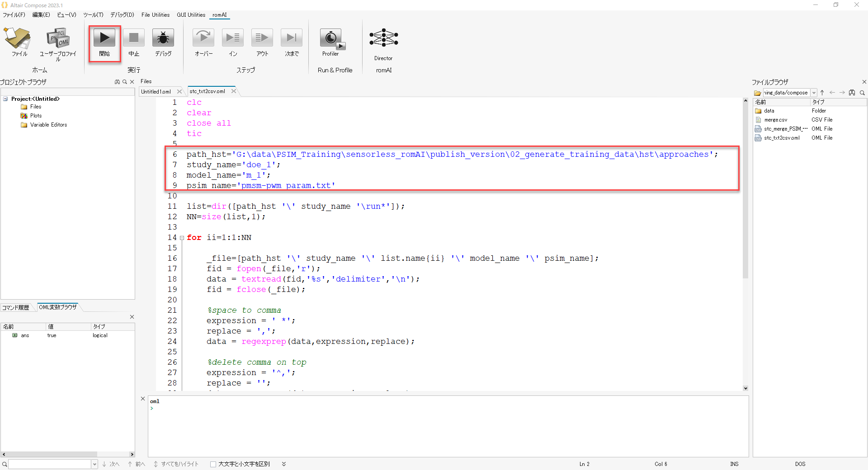Viewport: 868px width, 470px height.
Task: Open the ファイル(F) menu
Action: (x=14, y=15)
